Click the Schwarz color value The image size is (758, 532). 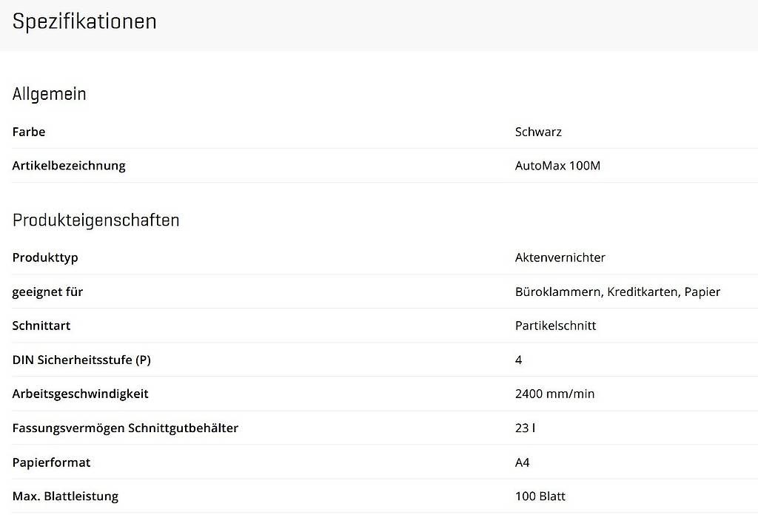click(538, 132)
